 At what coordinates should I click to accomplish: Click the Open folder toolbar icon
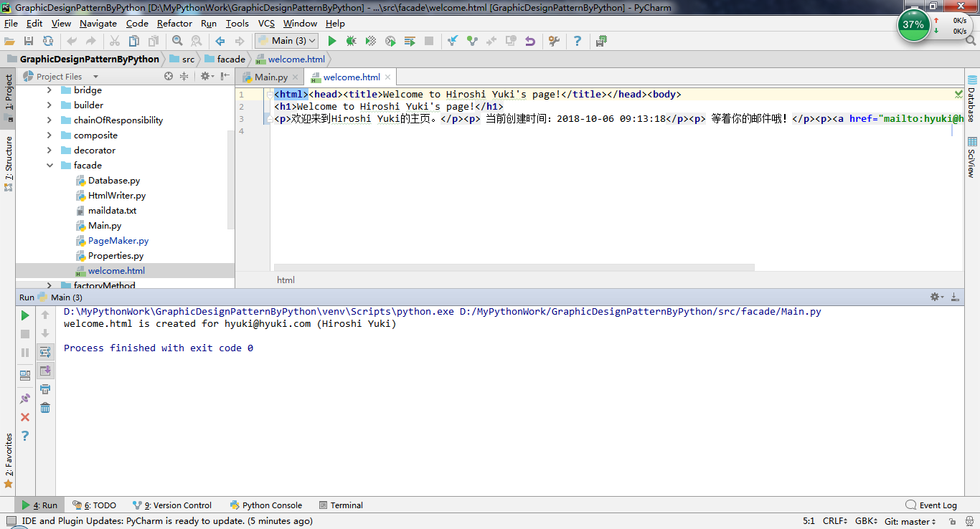tap(9, 41)
